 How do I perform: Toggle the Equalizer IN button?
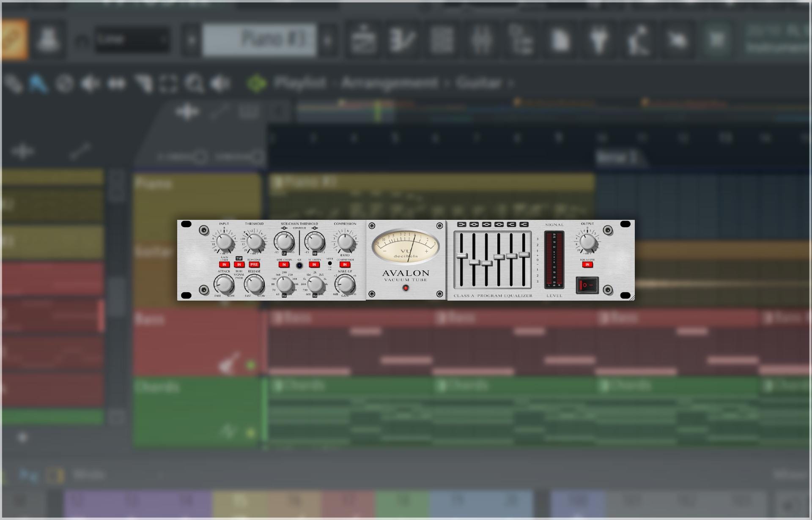[x=587, y=265]
